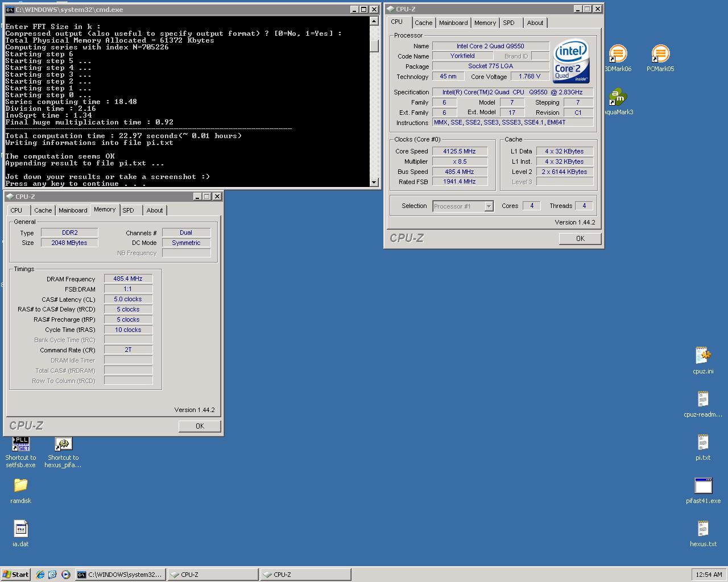This screenshot has height=582, width=728.
Task: Open the ia.dat file icon
Action: (x=20, y=529)
